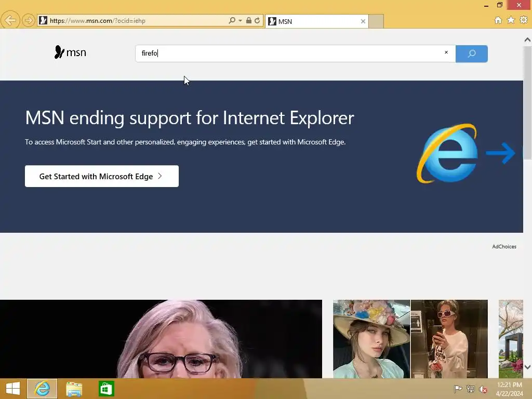View security lock icon in address bar
Viewport: 532px width, 399px height.
coord(249,20)
